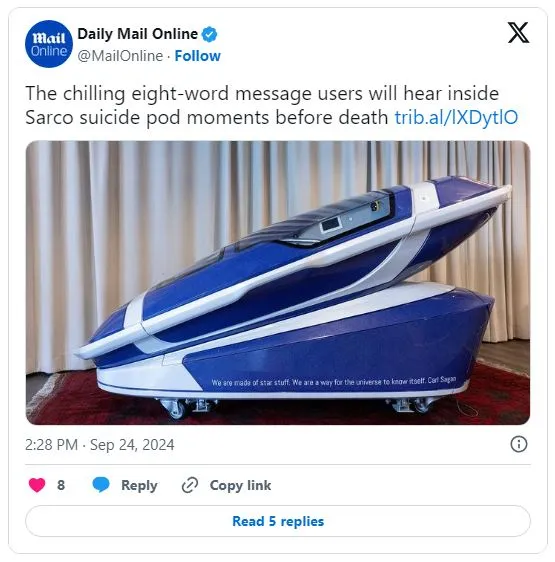Screen dimensions: 555x562
Task: Open the tweet info circle icon
Action: [x=518, y=444]
